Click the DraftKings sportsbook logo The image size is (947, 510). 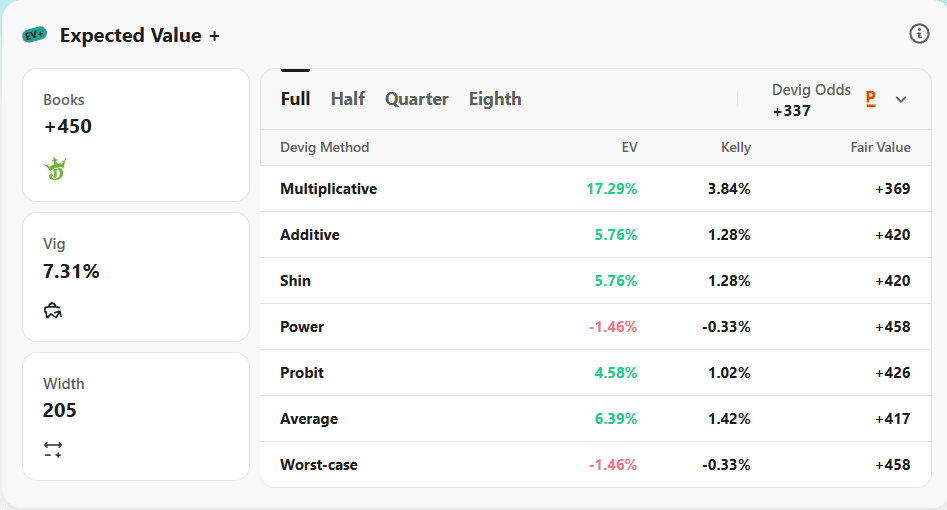pyautogui.click(x=55, y=169)
